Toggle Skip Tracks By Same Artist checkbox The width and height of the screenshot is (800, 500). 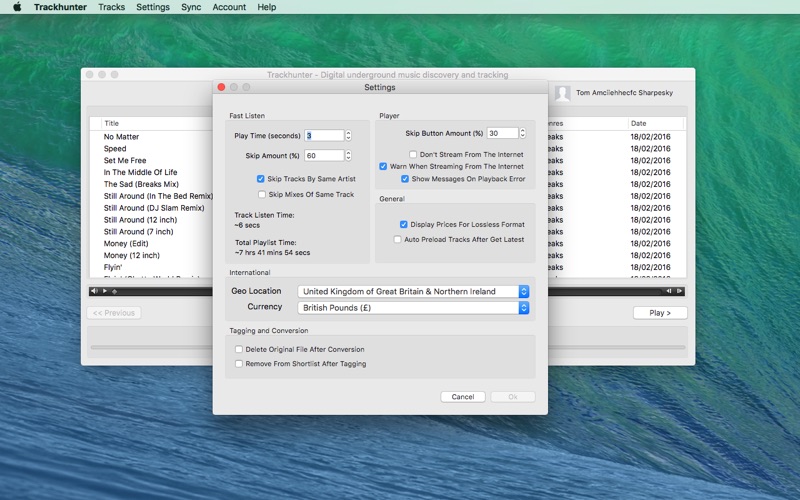[x=261, y=179]
